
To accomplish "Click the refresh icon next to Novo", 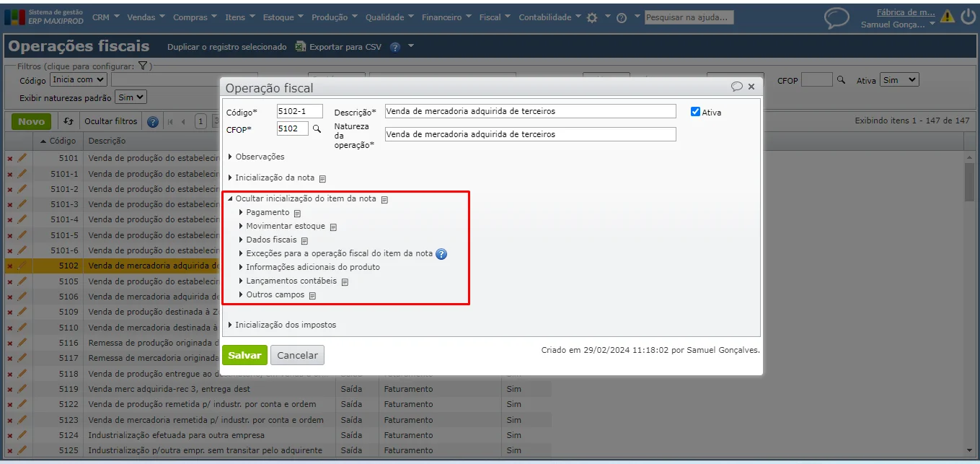I will [x=69, y=121].
